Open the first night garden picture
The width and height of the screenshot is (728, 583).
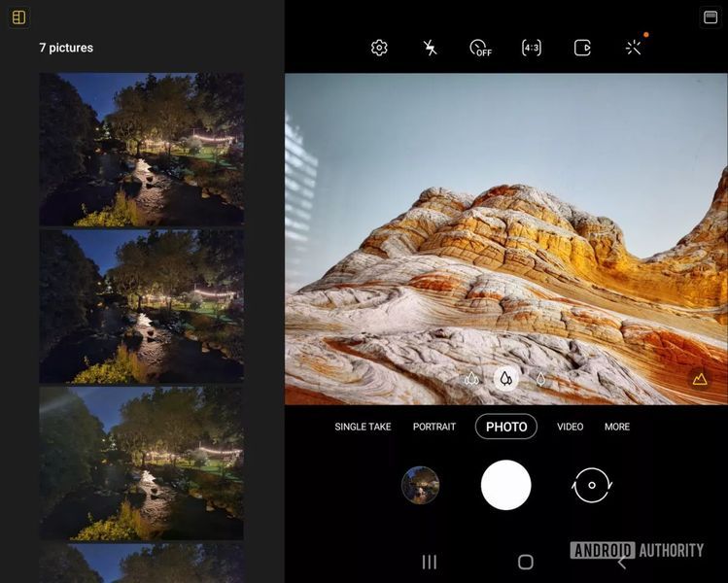pyautogui.click(x=141, y=149)
